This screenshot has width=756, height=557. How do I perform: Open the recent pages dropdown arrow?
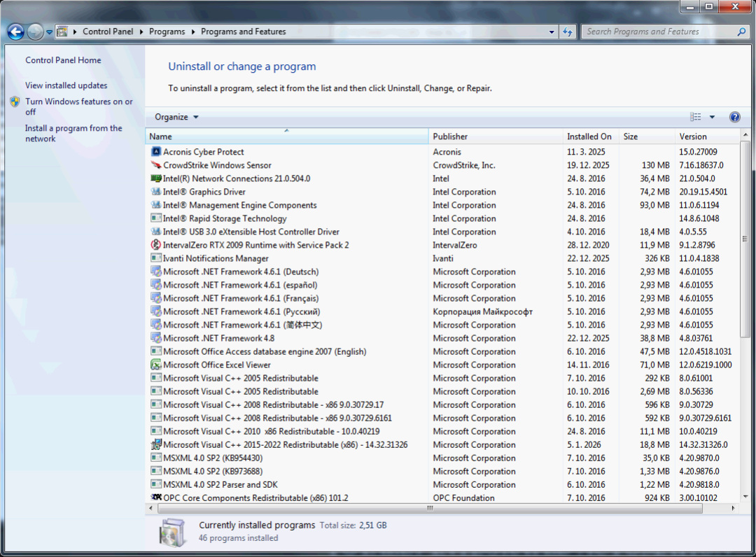coord(50,32)
